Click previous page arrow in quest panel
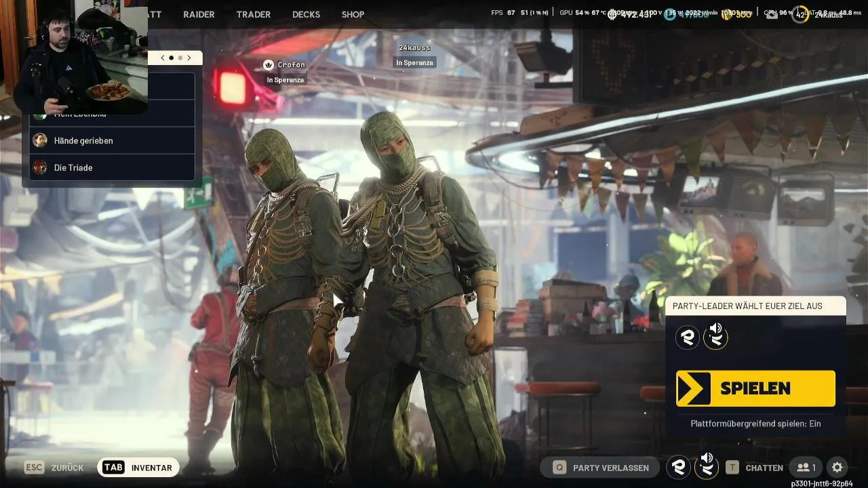Image resolution: width=868 pixels, height=488 pixels. [x=163, y=58]
